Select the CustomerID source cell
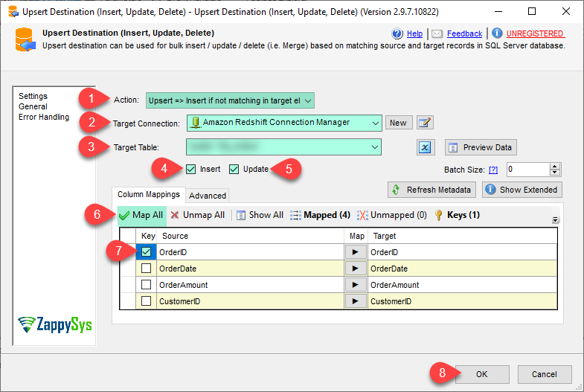The image size is (584, 392). coord(250,301)
